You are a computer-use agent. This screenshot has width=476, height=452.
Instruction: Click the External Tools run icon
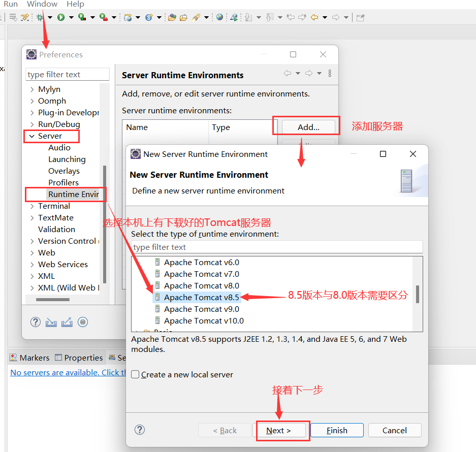pyautogui.click(x=104, y=17)
